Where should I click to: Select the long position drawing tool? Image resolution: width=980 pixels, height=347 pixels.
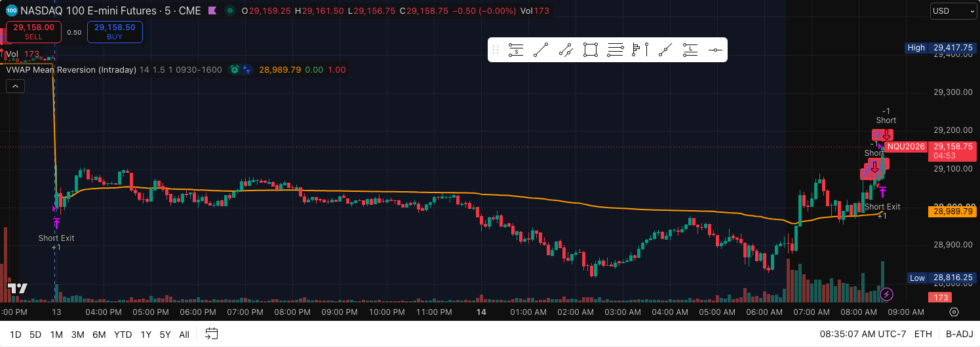(690, 50)
